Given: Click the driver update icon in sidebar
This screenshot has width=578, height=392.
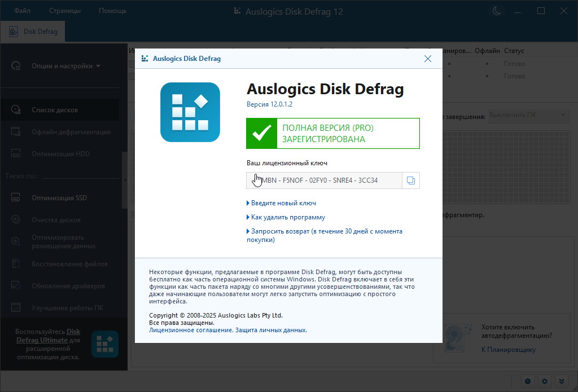Looking at the screenshot, I should (x=16, y=285).
